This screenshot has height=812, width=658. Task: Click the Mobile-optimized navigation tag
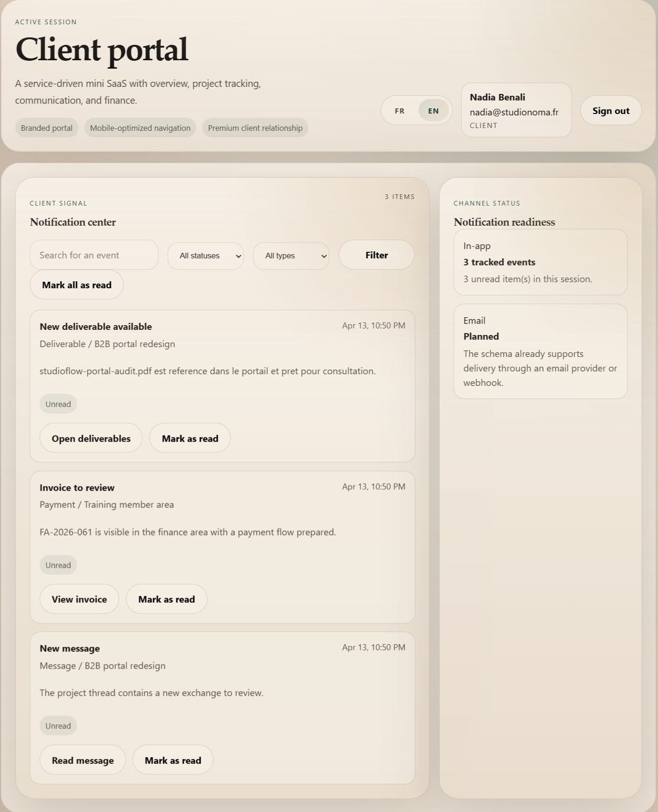140,128
